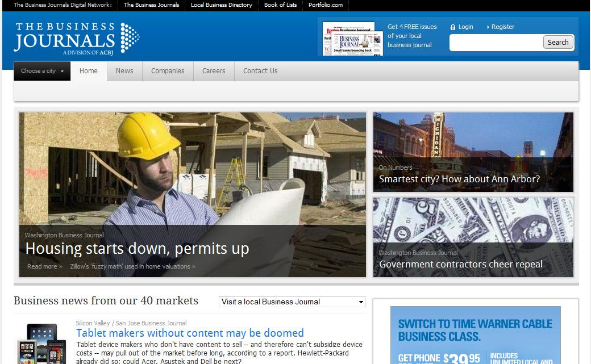The image size is (591, 364).
Task: Click the On Numbers label
Action: click(x=396, y=168)
